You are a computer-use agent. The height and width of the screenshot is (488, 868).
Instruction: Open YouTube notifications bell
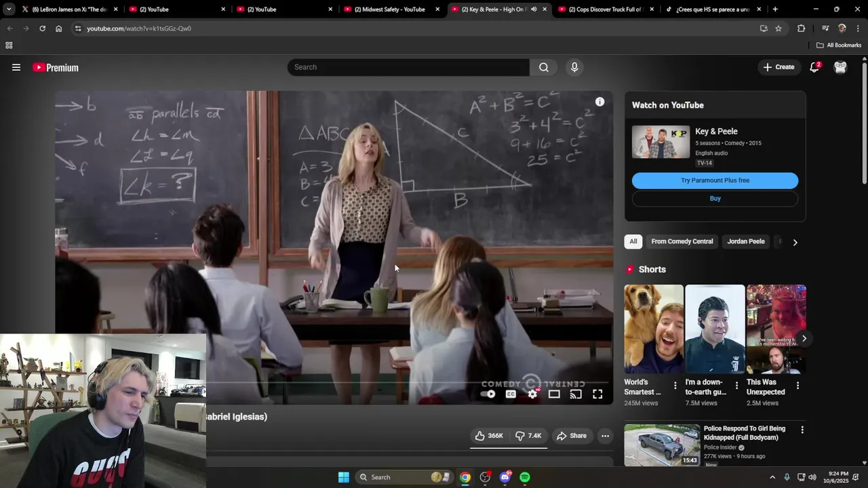click(814, 67)
